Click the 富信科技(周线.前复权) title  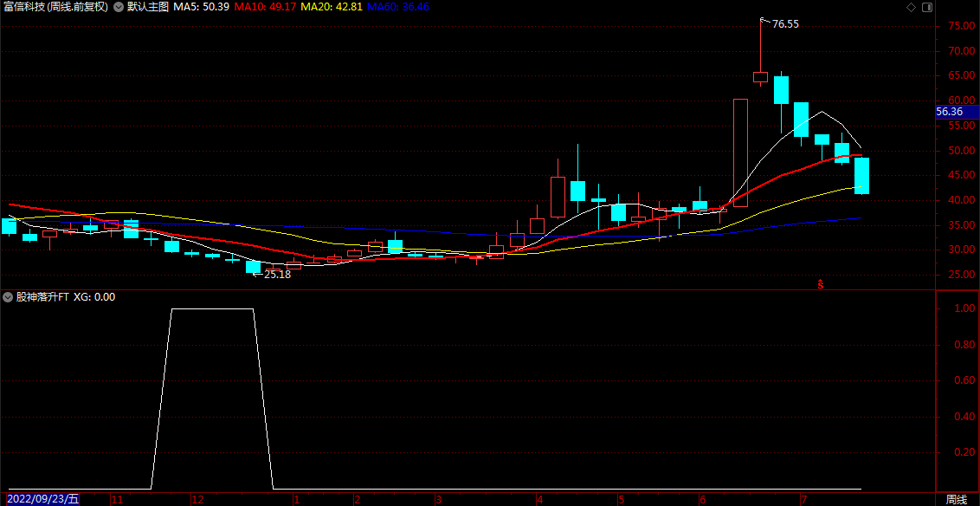click(55, 8)
